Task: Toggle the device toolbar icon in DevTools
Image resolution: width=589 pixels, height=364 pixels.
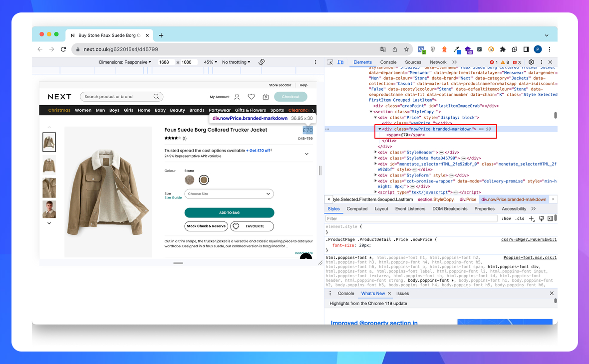Action: click(x=340, y=62)
